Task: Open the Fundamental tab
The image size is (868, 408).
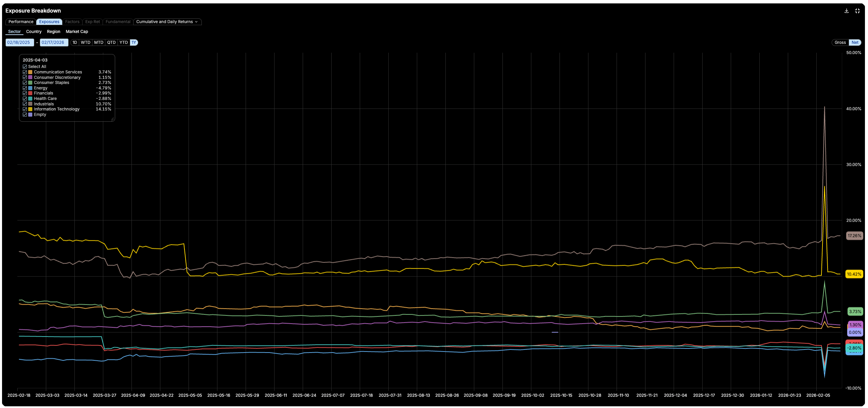Action: [118, 22]
